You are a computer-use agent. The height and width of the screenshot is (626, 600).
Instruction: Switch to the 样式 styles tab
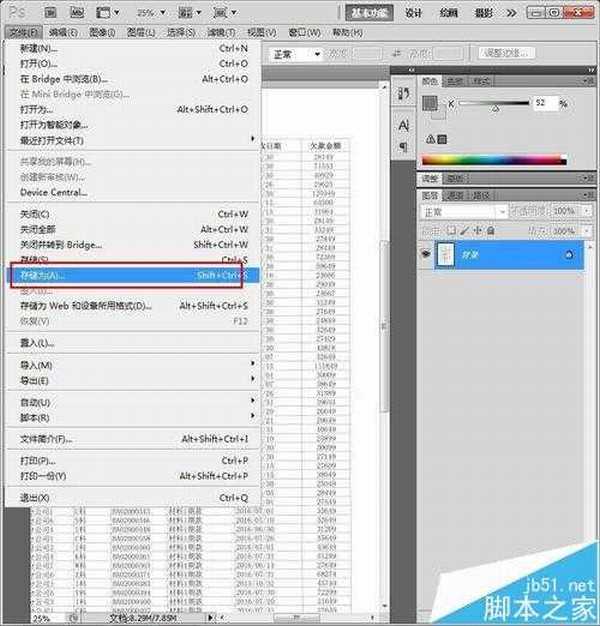(481, 81)
